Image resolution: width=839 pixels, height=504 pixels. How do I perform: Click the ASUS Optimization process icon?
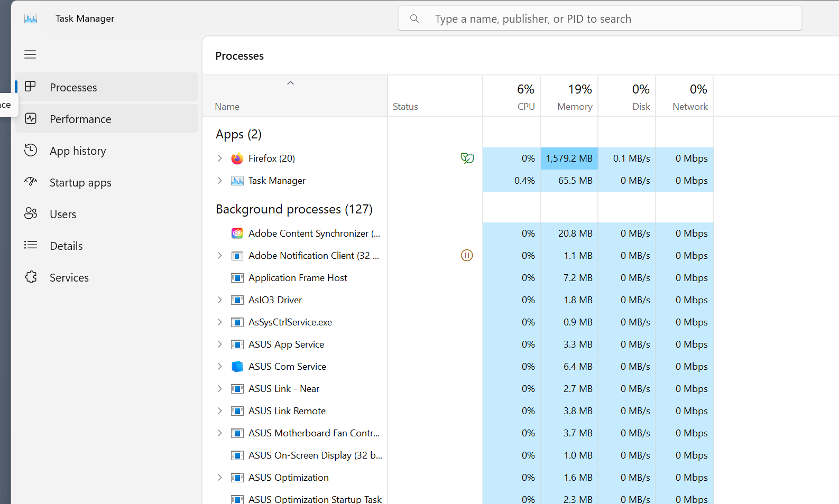(237, 478)
